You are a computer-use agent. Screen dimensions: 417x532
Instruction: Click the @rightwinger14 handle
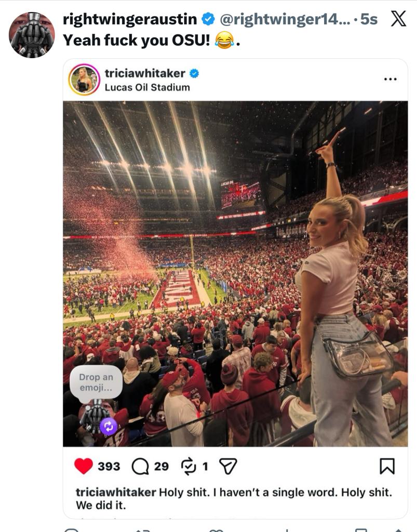tap(284, 19)
